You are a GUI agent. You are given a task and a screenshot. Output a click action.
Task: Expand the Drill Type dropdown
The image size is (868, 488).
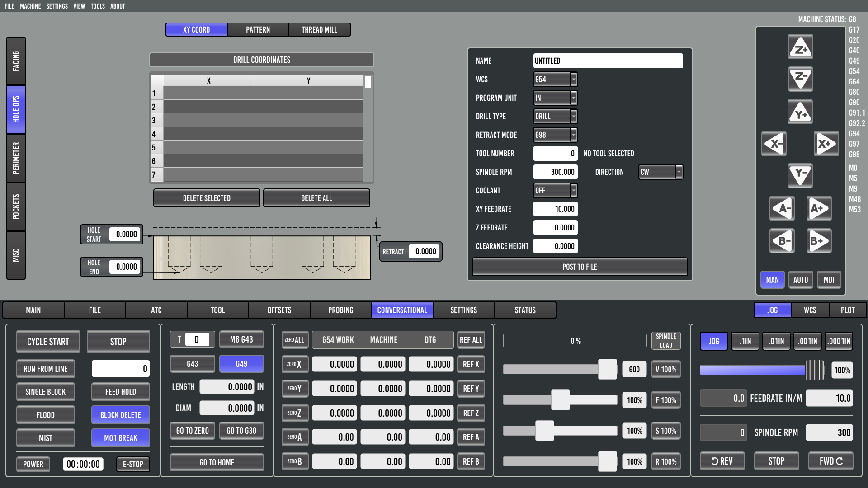click(x=555, y=117)
